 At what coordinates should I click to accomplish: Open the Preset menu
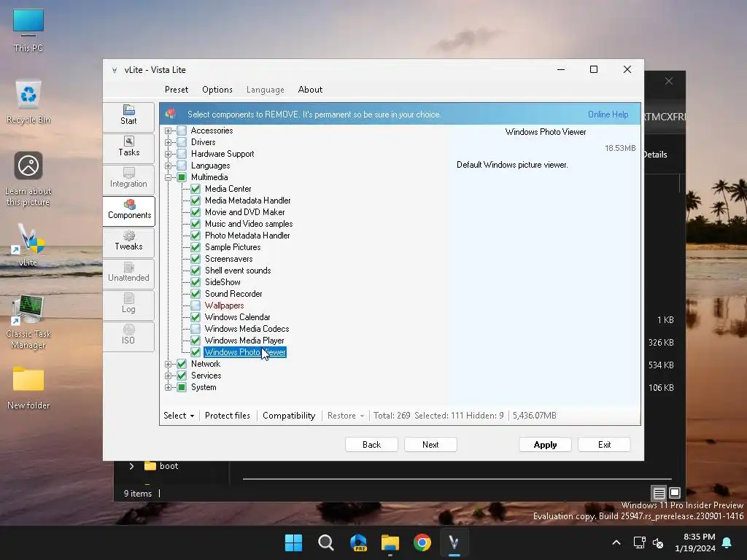[177, 90]
